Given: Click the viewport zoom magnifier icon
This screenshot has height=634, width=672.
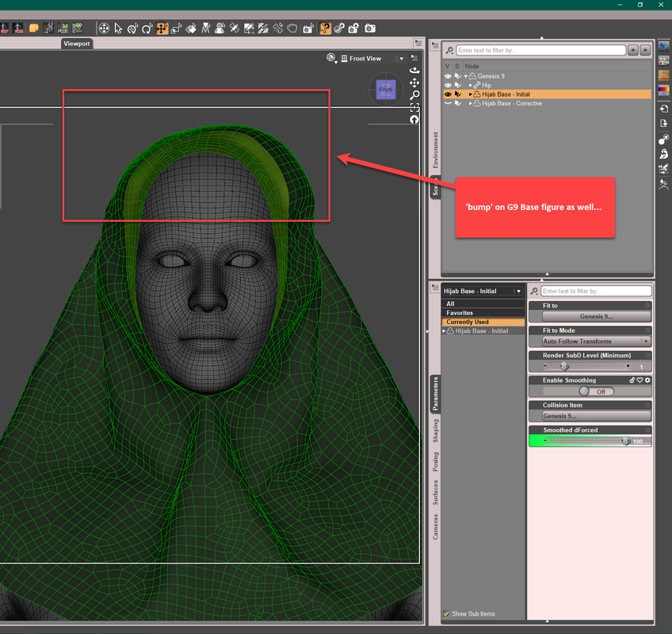Looking at the screenshot, I should coord(414,94).
